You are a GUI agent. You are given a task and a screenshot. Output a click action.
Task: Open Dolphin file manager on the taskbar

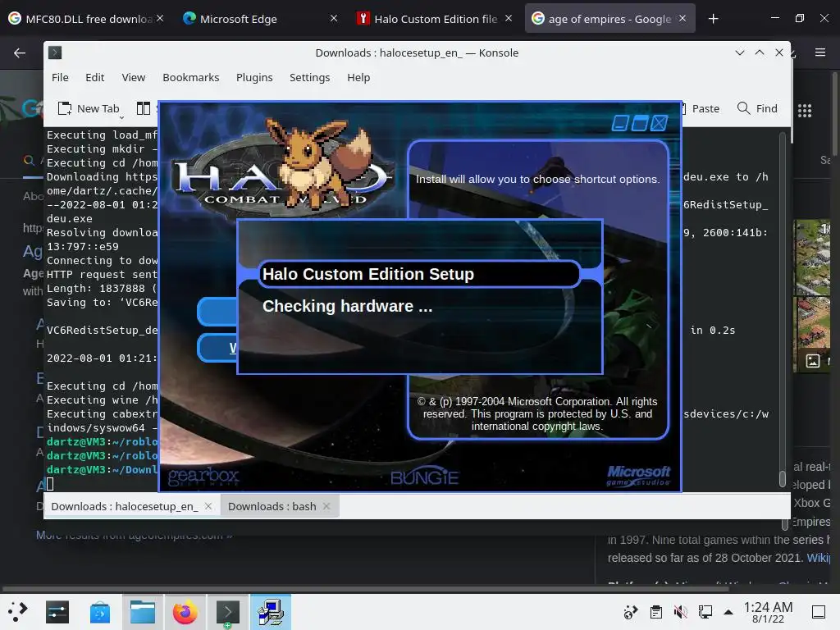coord(143,612)
